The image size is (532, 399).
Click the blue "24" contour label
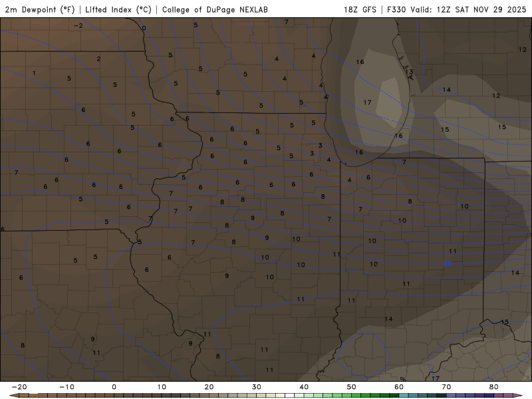click(448, 263)
